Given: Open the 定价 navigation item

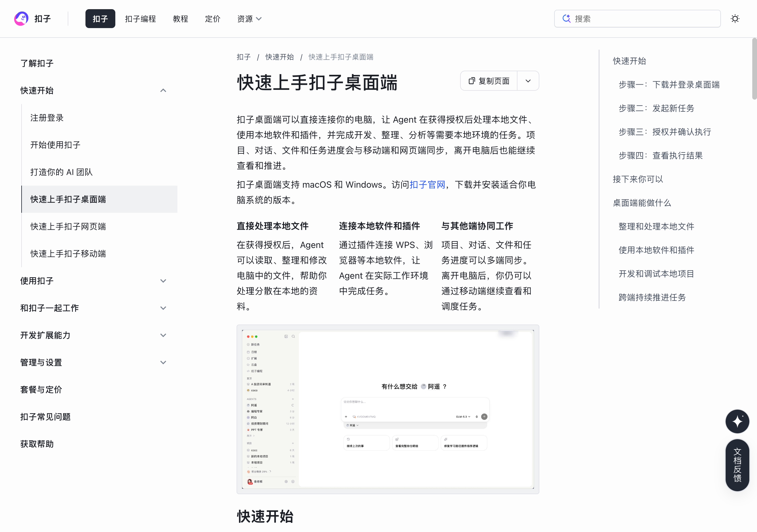Looking at the screenshot, I should pyautogui.click(x=213, y=19).
